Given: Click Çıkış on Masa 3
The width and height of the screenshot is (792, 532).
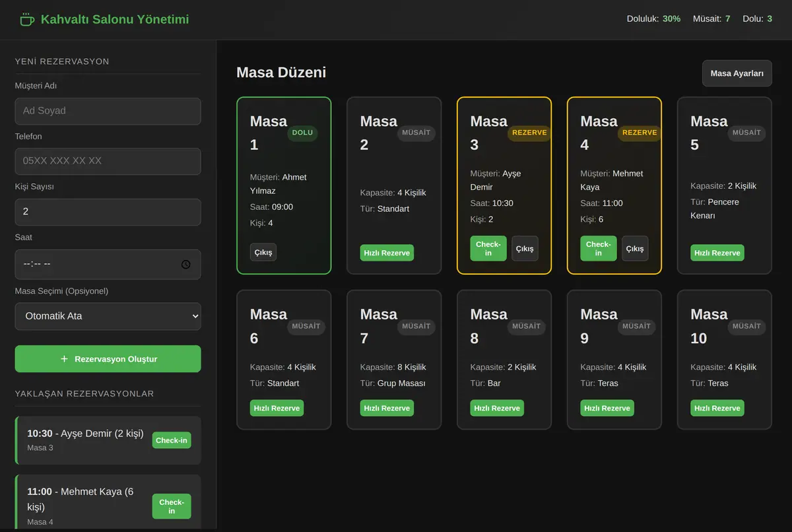Looking at the screenshot, I should tap(525, 248).
